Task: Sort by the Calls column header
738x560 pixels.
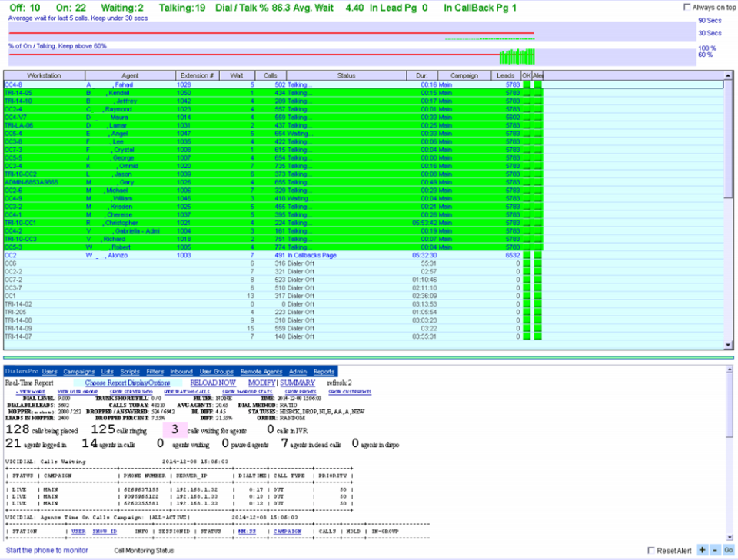Action: point(271,75)
